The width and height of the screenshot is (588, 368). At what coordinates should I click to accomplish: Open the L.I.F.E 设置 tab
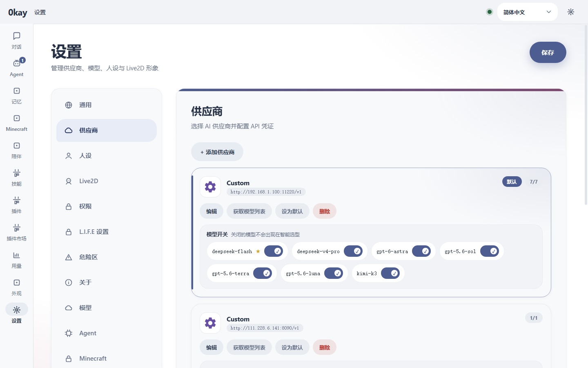pyautogui.click(x=107, y=232)
